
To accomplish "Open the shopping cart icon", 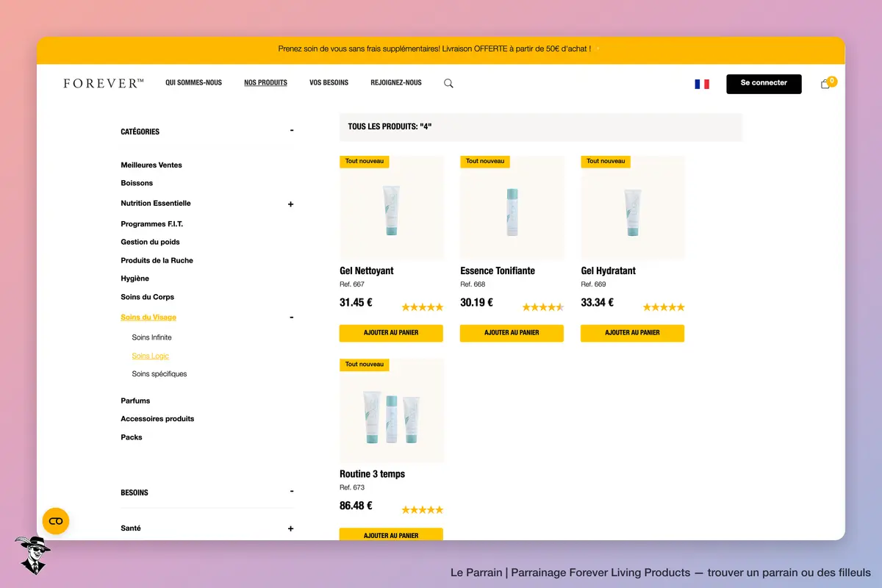I will point(826,84).
